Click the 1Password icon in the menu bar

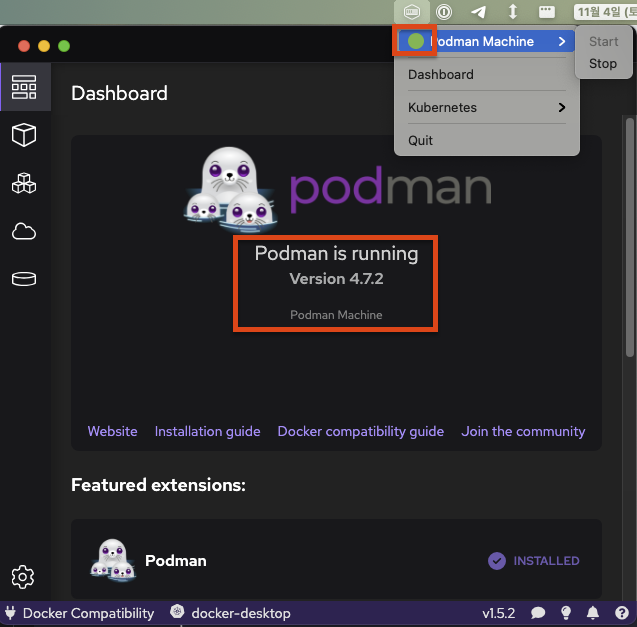pos(444,12)
